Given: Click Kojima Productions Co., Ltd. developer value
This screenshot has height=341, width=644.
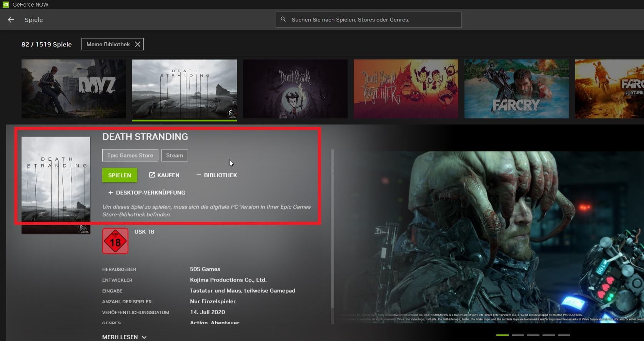Looking at the screenshot, I should click(228, 280).
